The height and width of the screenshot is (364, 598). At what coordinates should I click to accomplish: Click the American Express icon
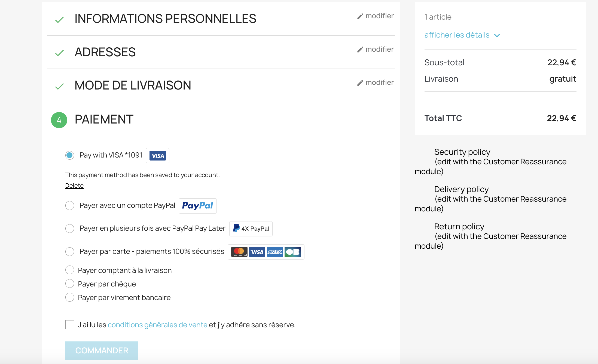[276, 251]
